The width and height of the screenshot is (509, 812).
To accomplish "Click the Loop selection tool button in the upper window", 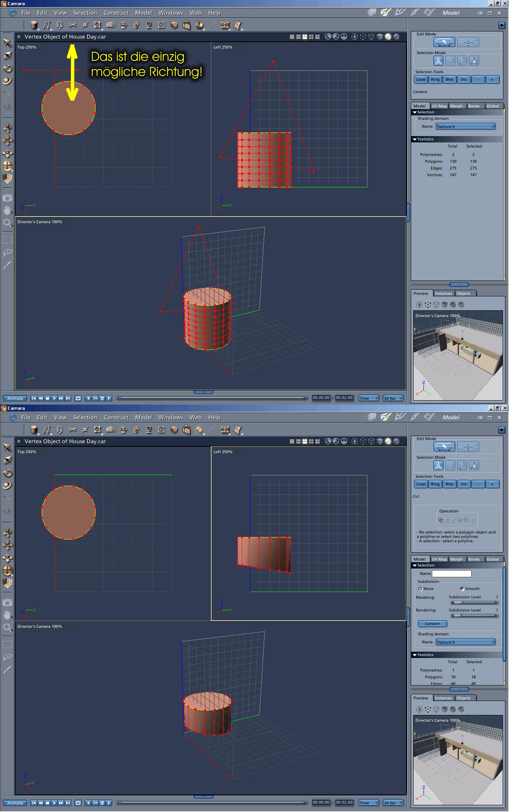I will [x=421, y=80].
